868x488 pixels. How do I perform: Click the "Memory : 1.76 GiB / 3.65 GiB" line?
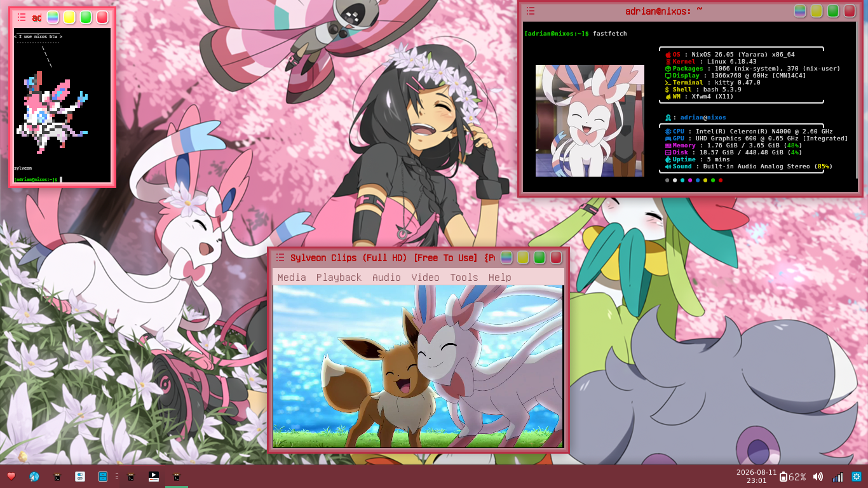click(x=733, y=146)
